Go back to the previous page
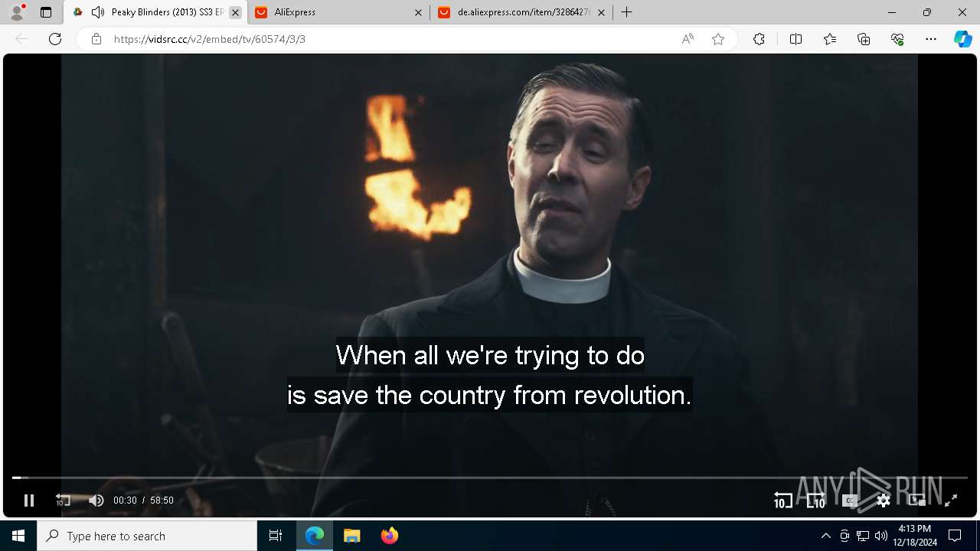This screenshot has width=980, height=551. [x=21, y=39]
